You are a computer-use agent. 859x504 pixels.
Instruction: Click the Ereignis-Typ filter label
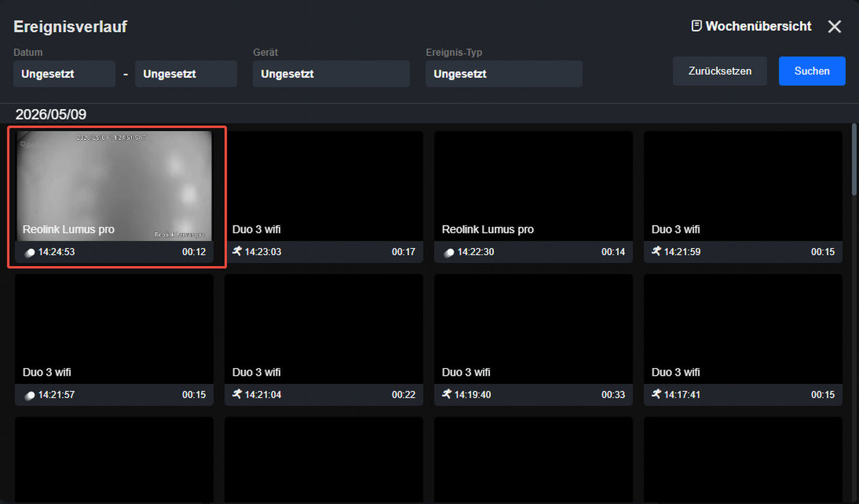(x=454, y=53)
